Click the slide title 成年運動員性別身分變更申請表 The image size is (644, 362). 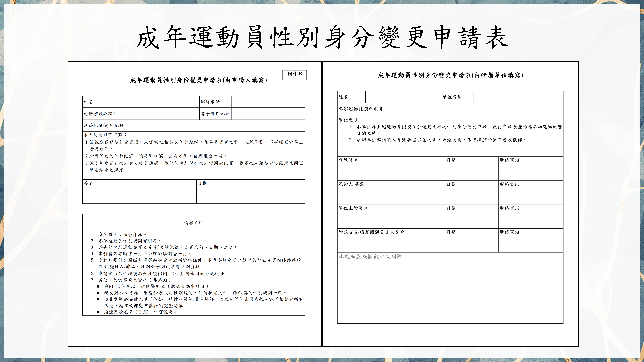[x=322, y=38]
